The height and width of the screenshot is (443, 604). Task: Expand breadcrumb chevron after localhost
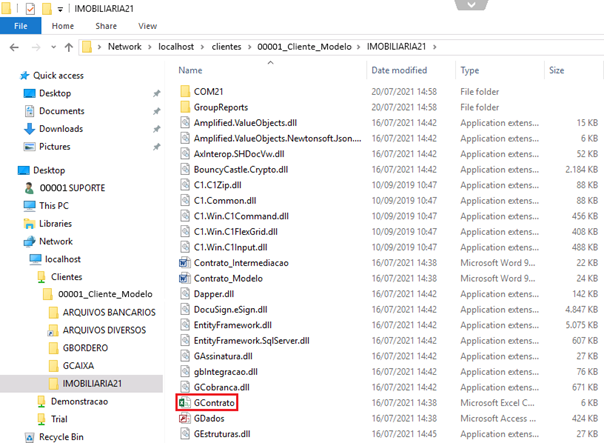click(202, 47)
